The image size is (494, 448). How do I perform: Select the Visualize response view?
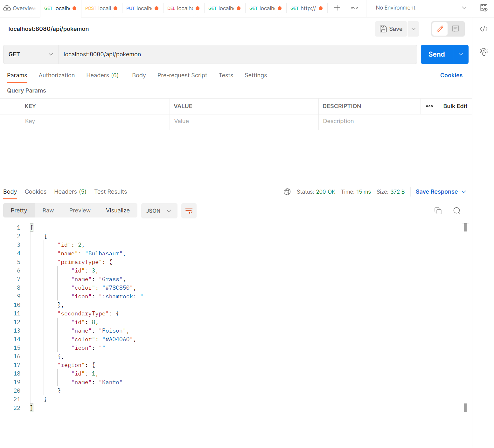(118, 210)
